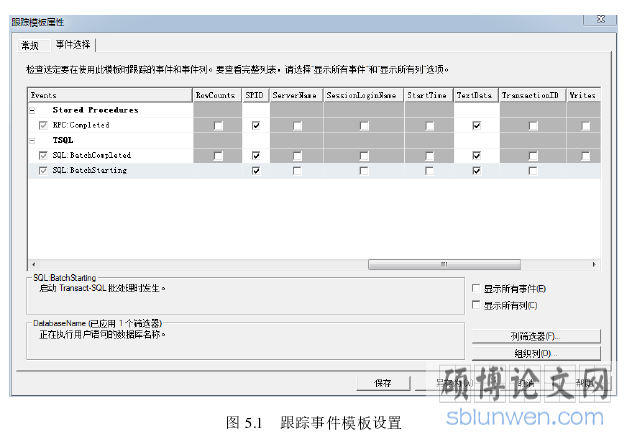Screen dimensions: 628x436
Task: Select the 事件选择 tab
Action: point(73,44)
